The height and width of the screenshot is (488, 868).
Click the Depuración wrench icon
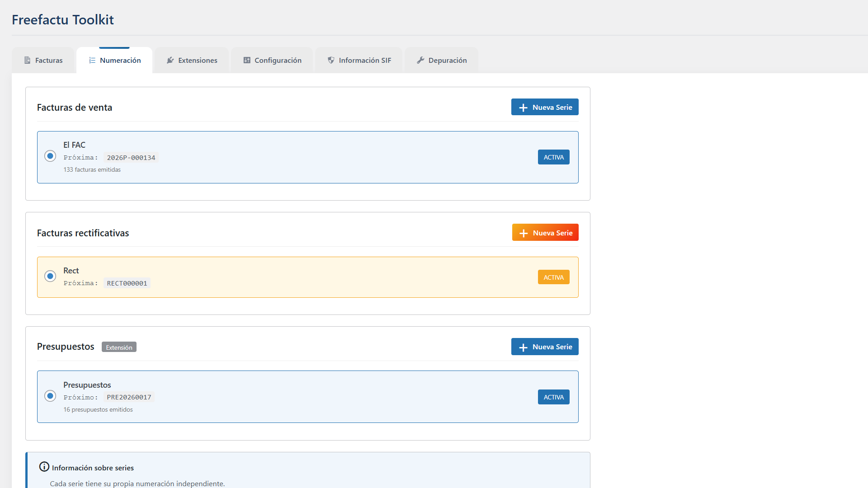pos(420,60)
